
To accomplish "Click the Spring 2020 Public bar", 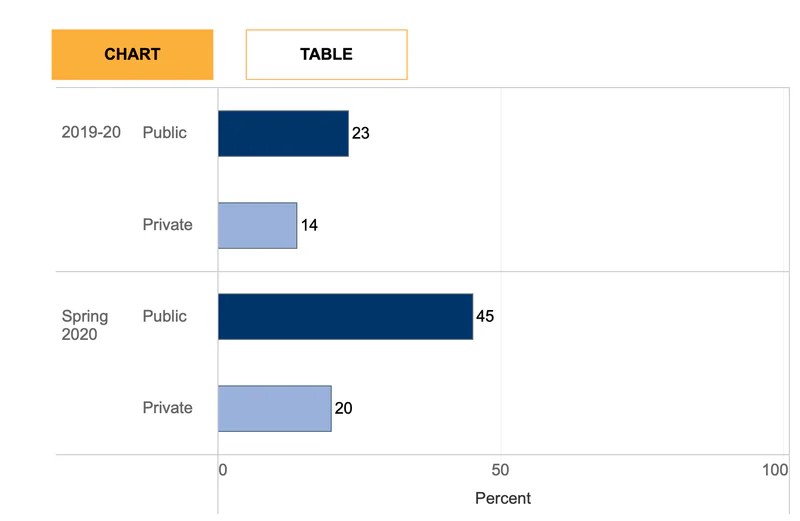I will [x=345, y=316].
